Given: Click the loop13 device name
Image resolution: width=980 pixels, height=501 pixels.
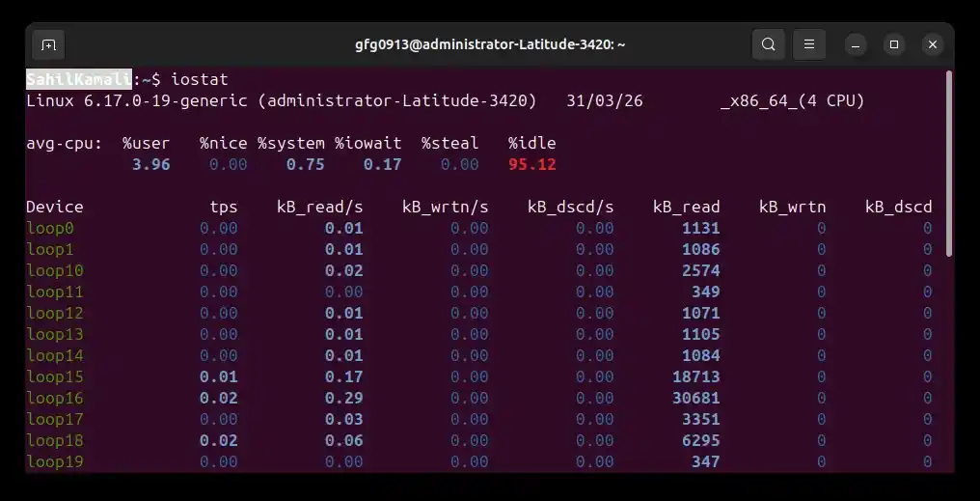Looking at the screenshot, I should [55, 335].
